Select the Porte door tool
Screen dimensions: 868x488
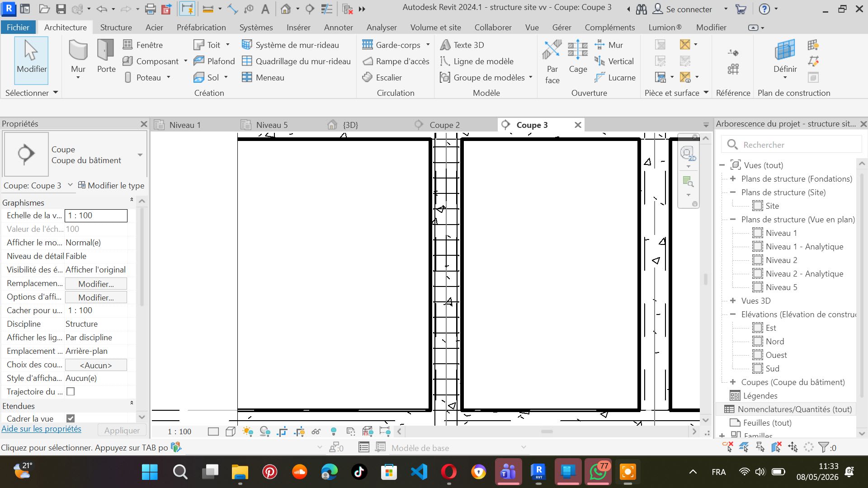tap(106, 56)
